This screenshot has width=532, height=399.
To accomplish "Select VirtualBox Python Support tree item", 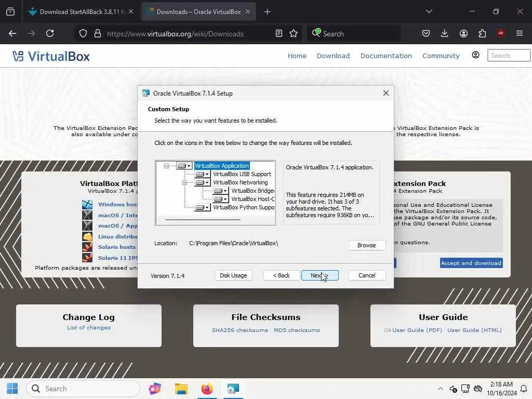I will point(244,207).
